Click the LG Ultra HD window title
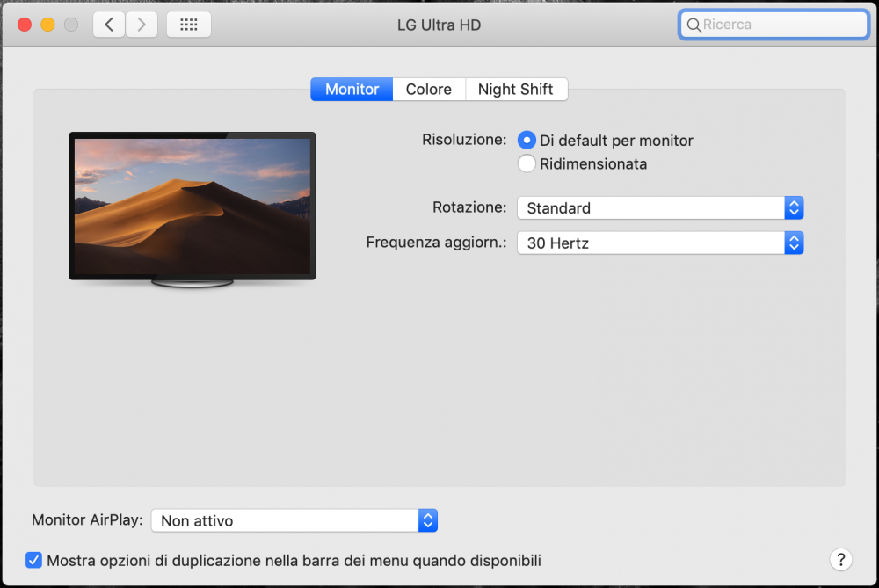Image resolution: width=879 pixels, height=588 pixels. coord(439,25)
